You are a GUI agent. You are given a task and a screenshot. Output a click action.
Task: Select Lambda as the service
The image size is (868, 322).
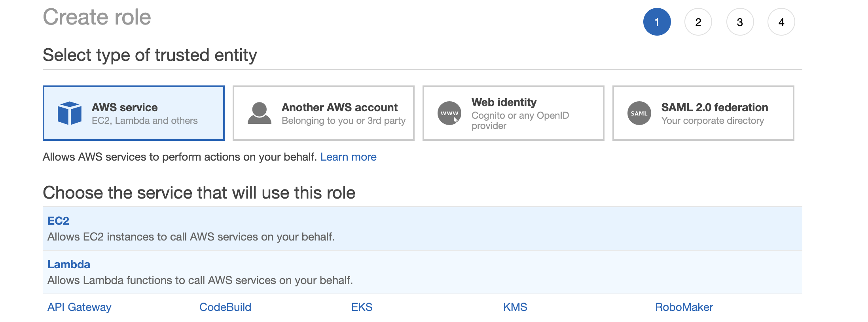point(69,264)
